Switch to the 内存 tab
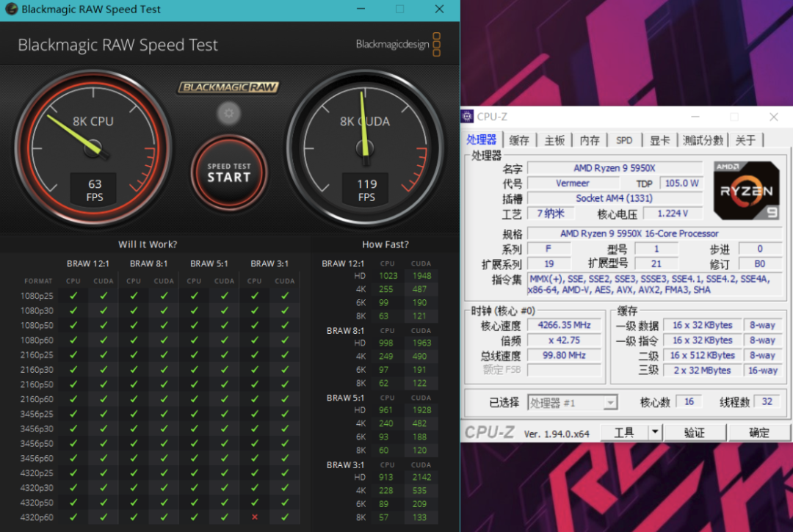The height and width of the screenshot is (532, 793). coord(589,140)
